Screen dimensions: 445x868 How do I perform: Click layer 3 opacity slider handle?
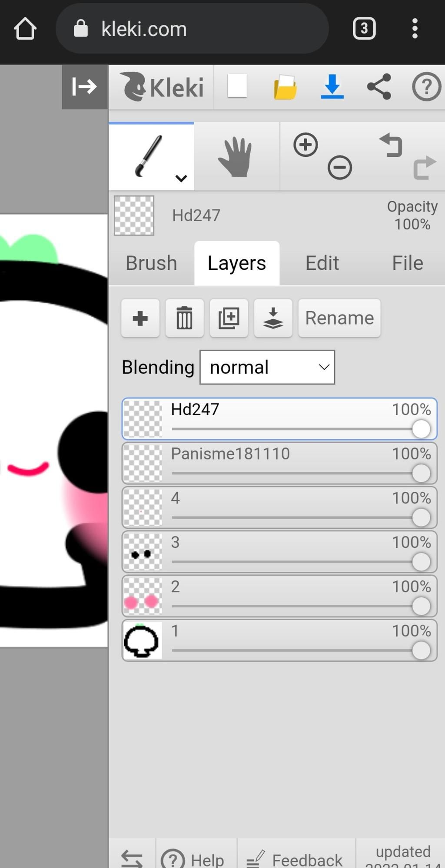(421, 562)
